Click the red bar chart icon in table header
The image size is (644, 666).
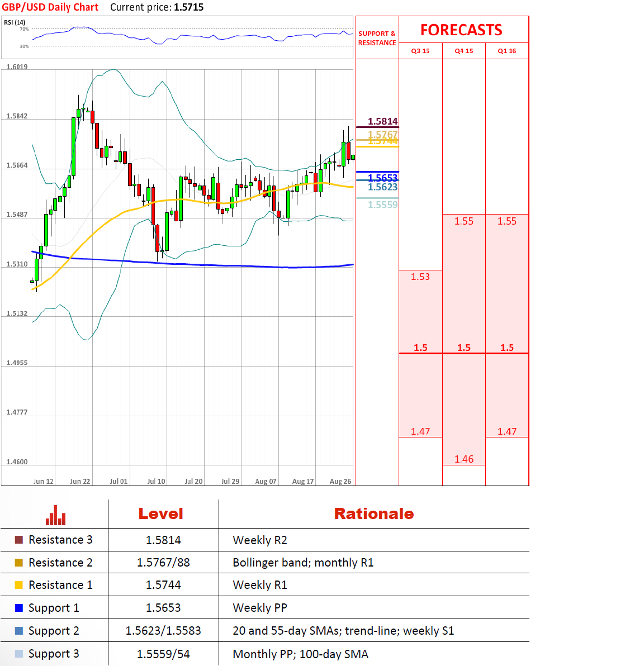tap(56, 515)
